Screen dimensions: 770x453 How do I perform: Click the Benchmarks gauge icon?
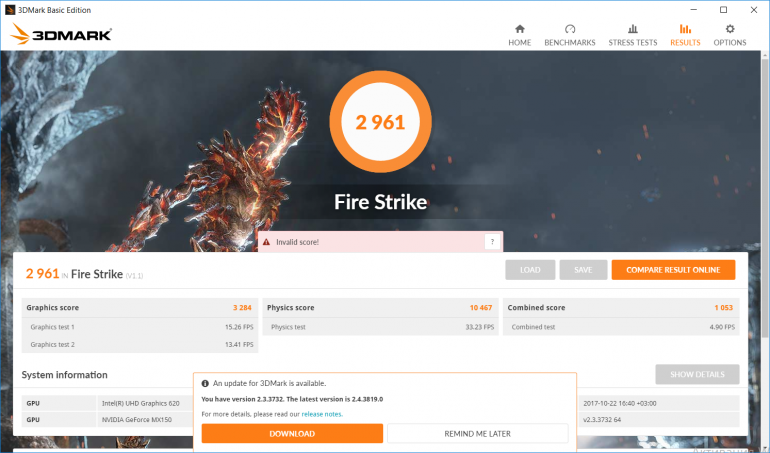pyautogui.click(x=570, y=29)
